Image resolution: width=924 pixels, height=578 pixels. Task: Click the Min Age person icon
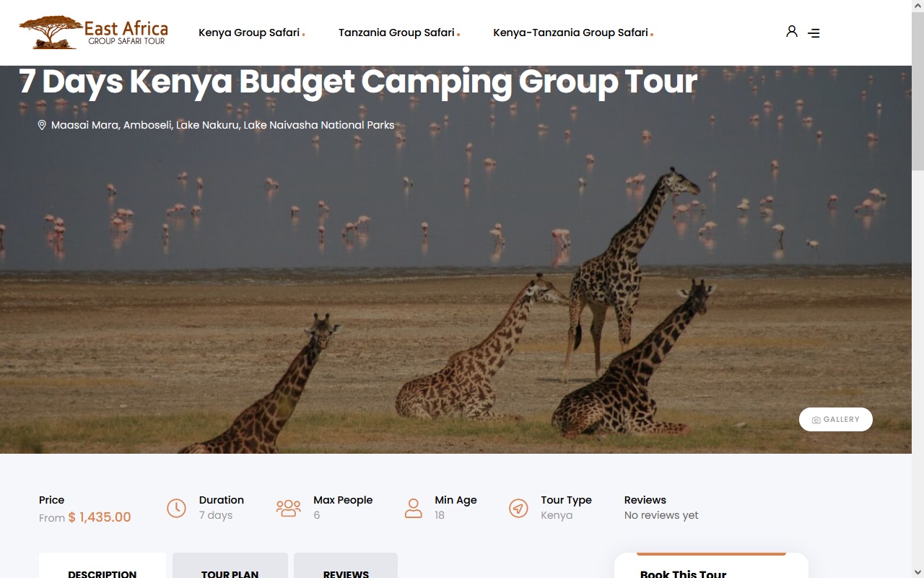point(413,508)
